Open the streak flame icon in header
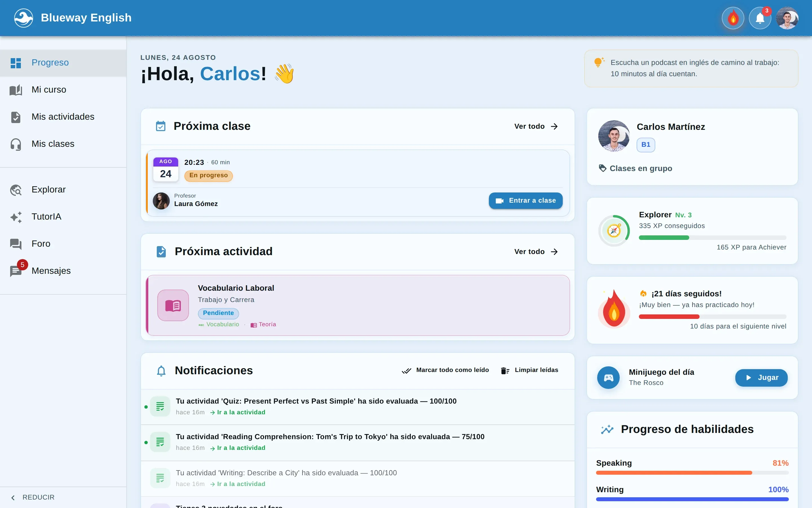812x508 pixels. [x=733, y=18]
